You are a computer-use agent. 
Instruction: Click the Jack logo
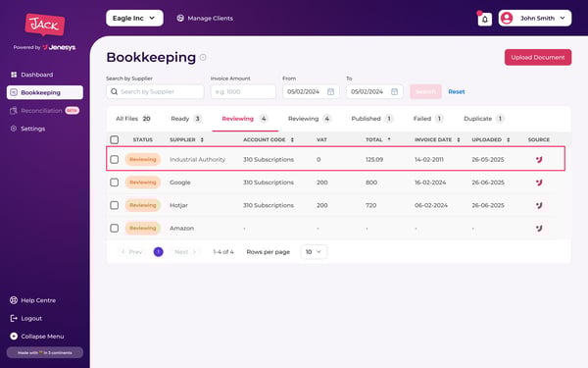(45, 25)
